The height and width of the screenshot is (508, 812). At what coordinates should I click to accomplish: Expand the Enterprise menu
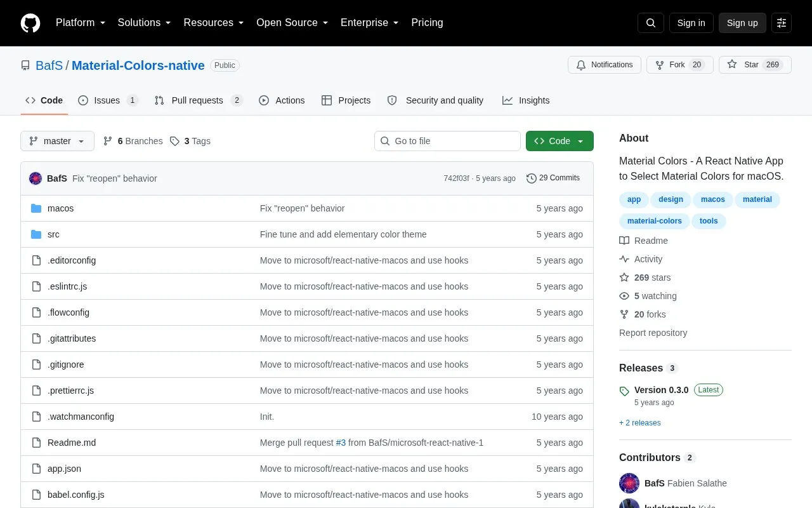click(370, 23)
